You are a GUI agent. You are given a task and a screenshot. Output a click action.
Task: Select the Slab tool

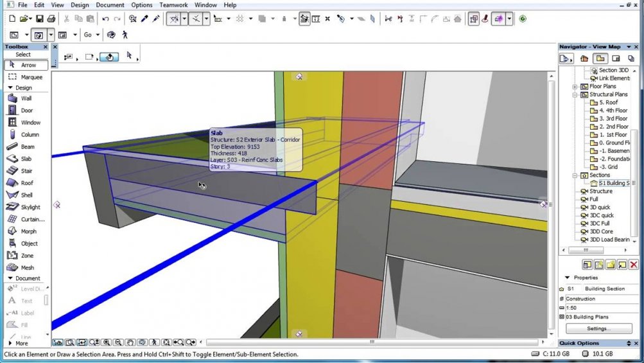[x=26, y=159]
